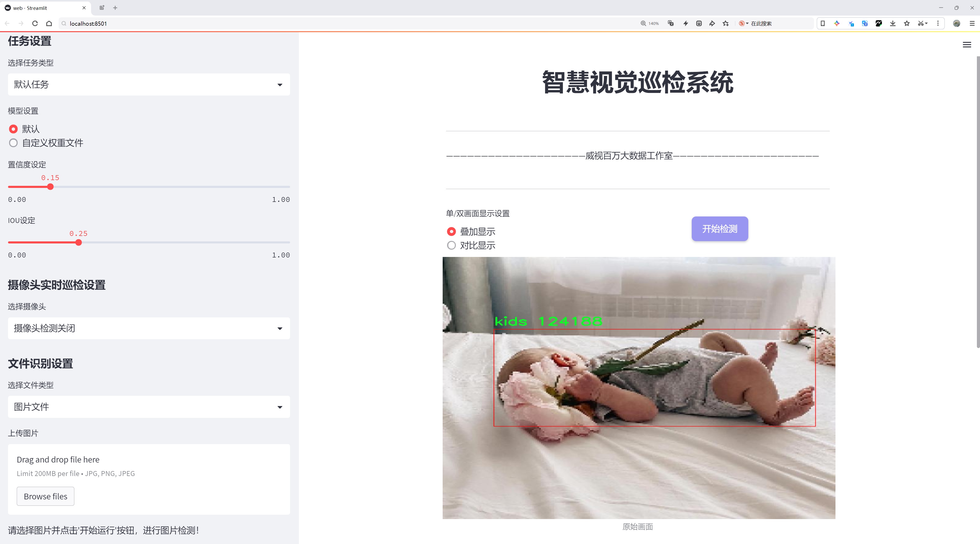
Task: Click the tab-list icon beside the tab
Action: click(101, 8)
